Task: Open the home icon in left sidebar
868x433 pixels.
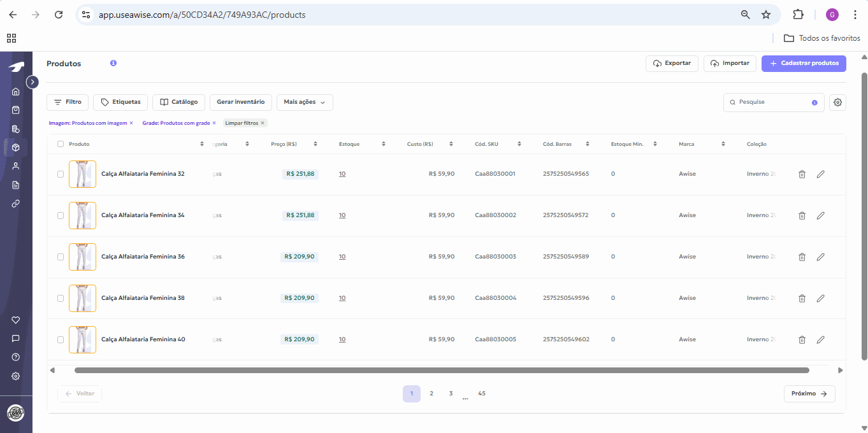Action: [x=16, y=91]
